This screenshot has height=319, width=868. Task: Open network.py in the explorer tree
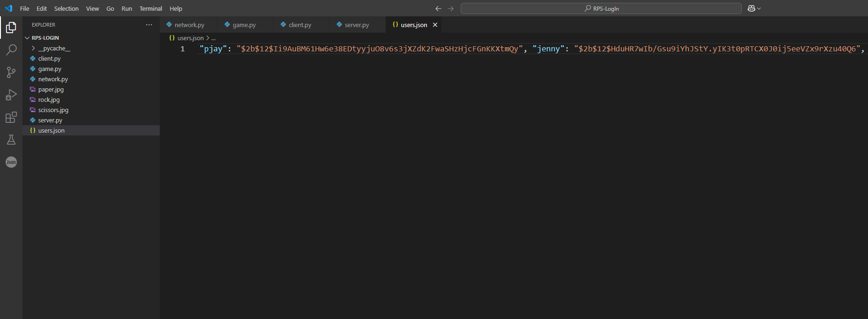click(x=91, y=79)
